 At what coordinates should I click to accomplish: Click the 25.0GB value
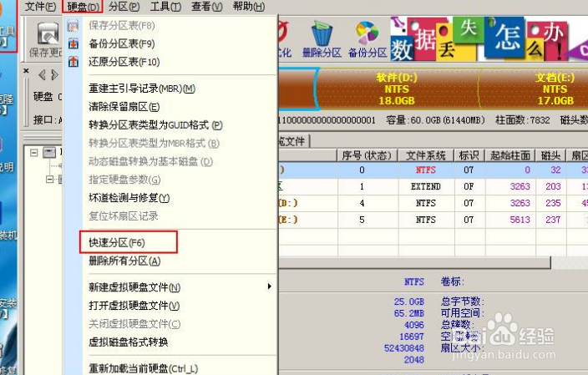click(408, 302)
